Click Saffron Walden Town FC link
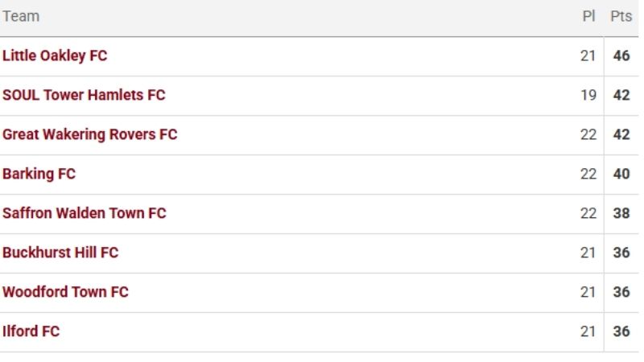 [x=84, y=213]
